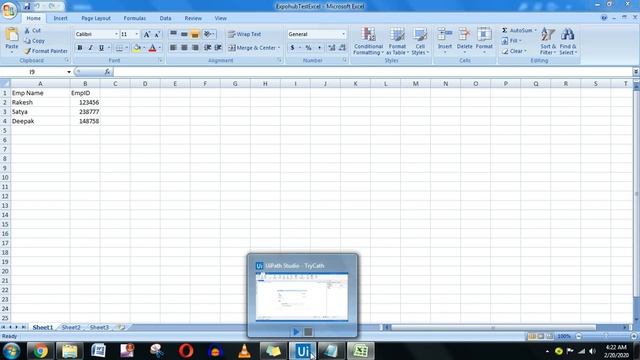Align text to the top of the cell

pyautogui.click(x=173, y=34)
